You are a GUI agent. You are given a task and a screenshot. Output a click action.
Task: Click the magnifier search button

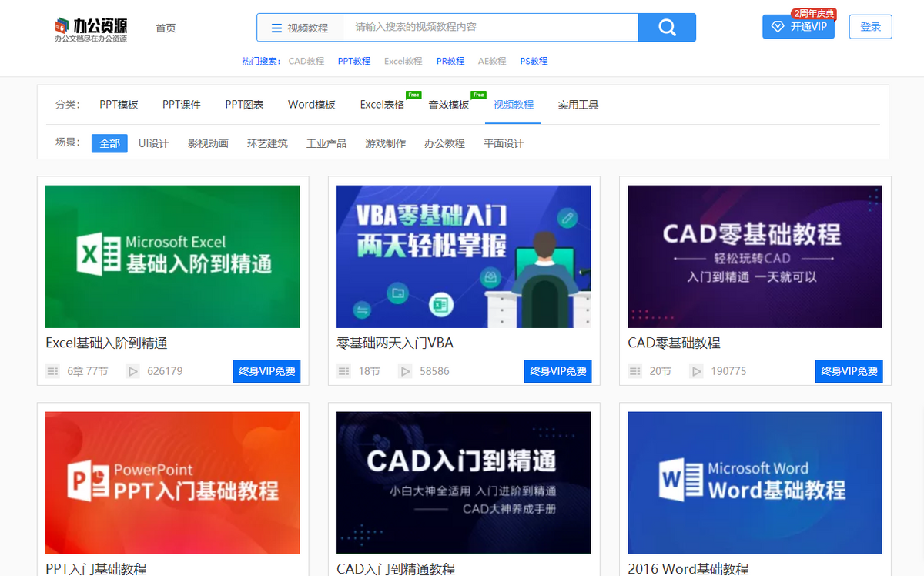667,28
